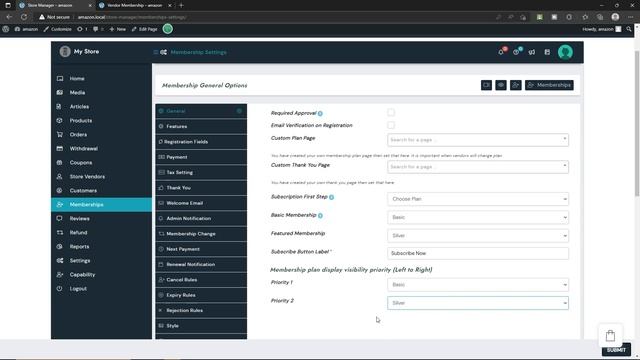Click the video tutorial icon button
The height and width of the screenshot is (360, 640).
tap(486, 85)
